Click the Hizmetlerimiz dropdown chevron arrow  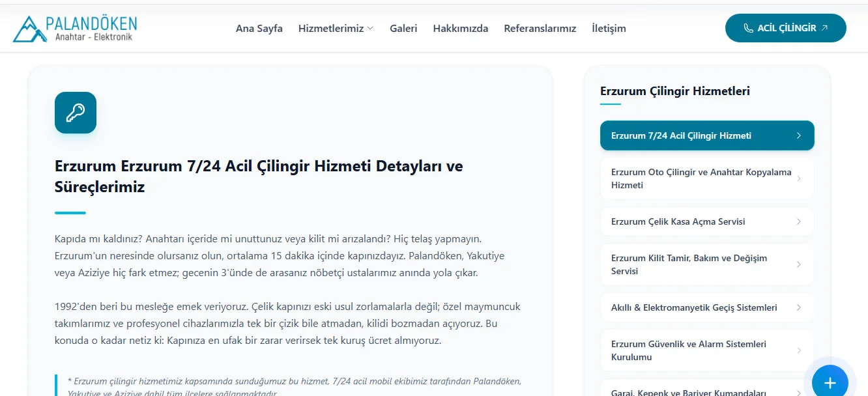(370, 29)
